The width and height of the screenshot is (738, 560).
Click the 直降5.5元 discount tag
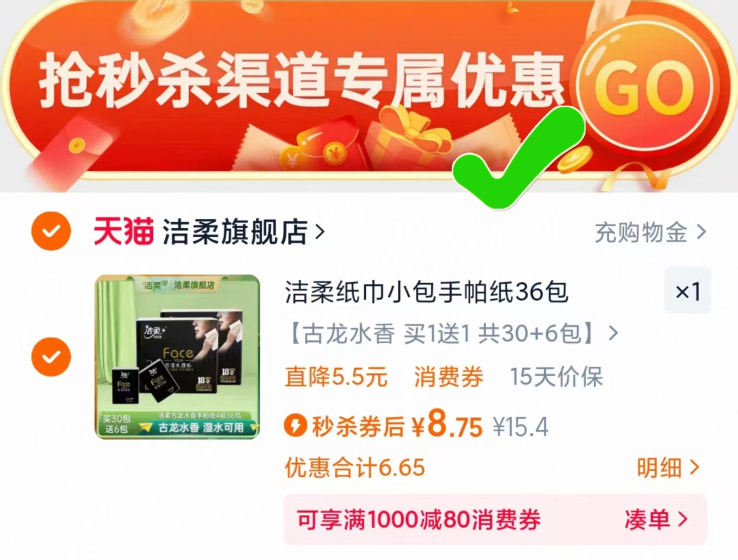point(336,377)
